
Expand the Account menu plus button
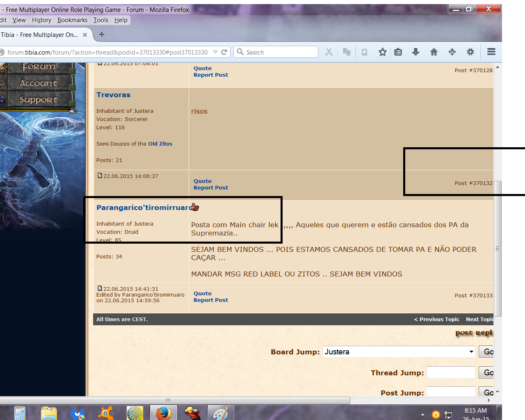72,87
